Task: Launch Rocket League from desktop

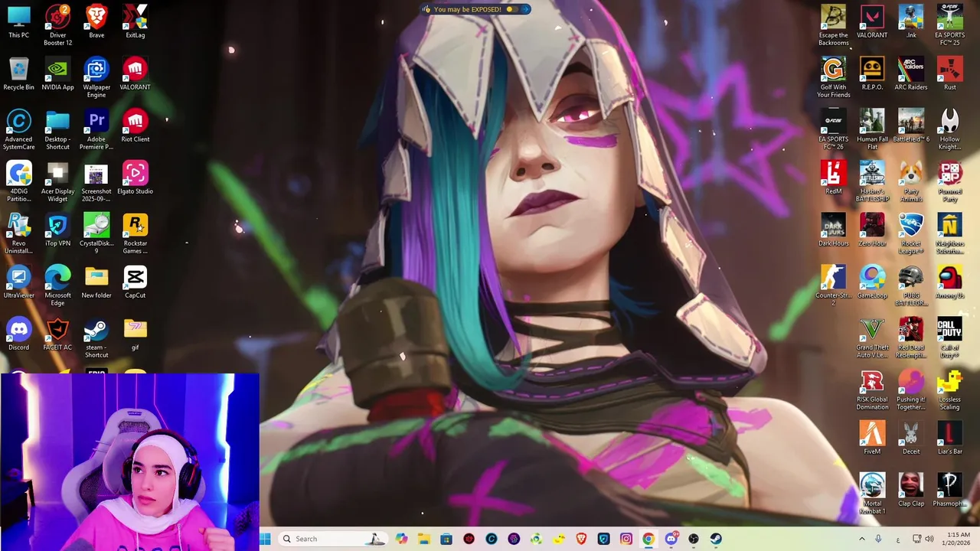Action: (911, 233)
